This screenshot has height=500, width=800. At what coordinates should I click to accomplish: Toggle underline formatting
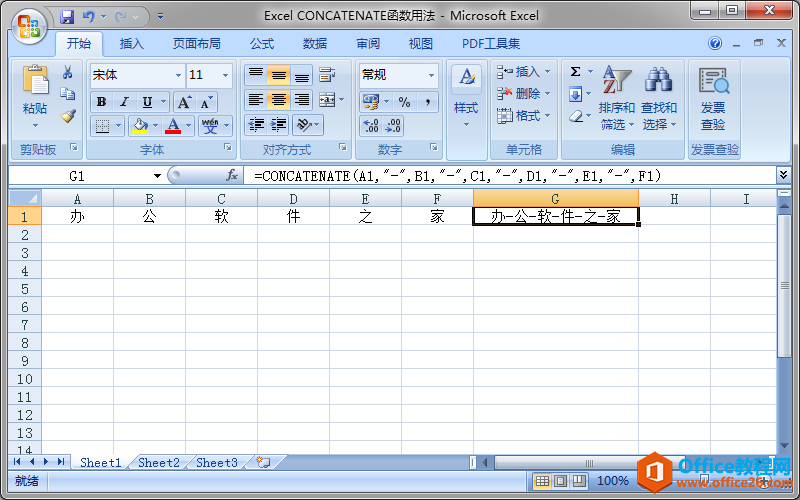click(x=147, y=102)
